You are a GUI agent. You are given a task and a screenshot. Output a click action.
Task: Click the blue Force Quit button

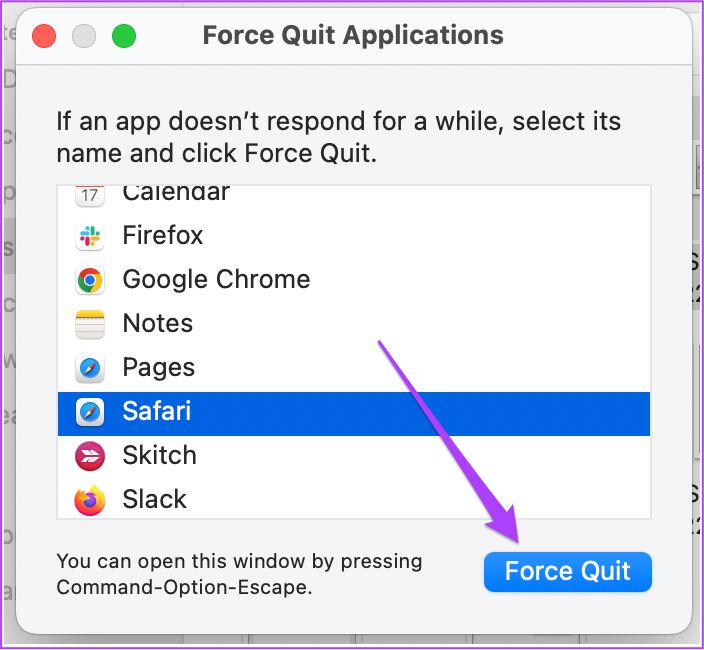[568, 572]
